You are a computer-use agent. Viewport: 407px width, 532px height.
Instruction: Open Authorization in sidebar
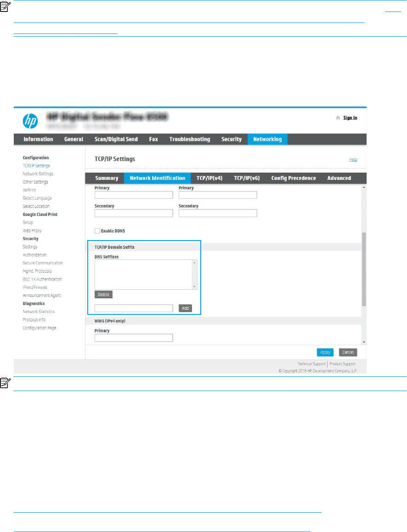point(34,255)
